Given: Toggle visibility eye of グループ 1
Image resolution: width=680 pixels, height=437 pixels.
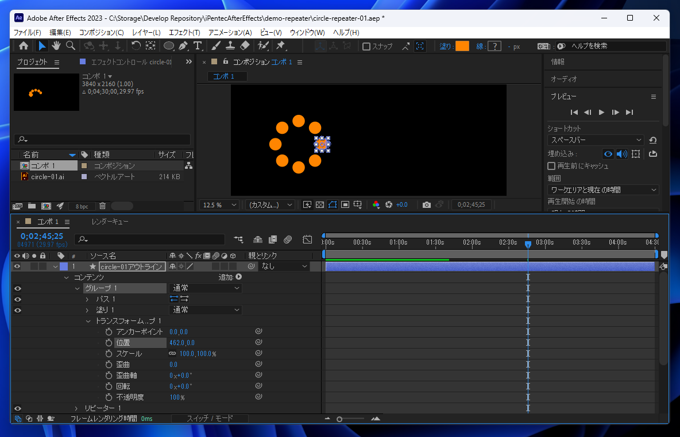Looking at the screenshot, I should (17, 288).
